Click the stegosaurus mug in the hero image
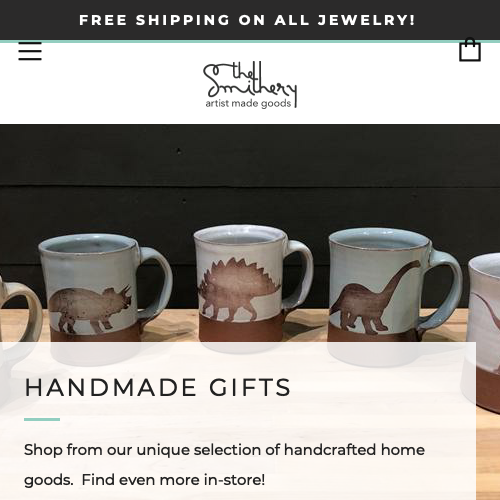This screenshot has width=500, height=500. coord(253,287)
